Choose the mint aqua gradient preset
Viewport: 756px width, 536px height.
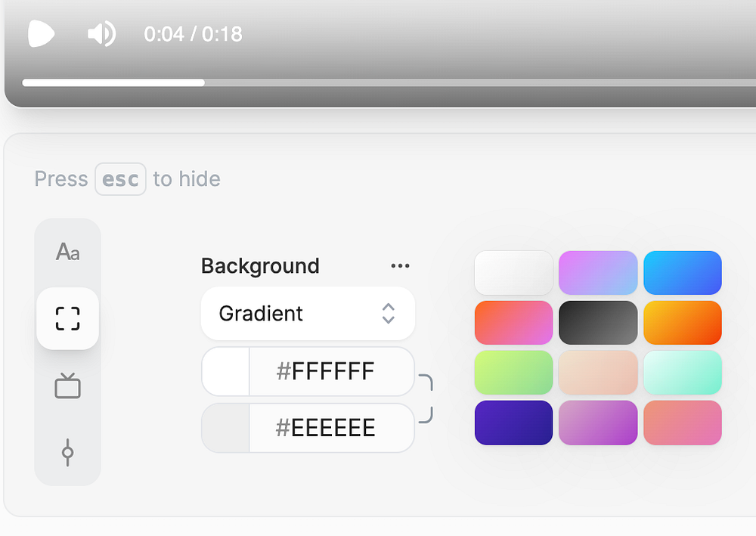[683, 373]
